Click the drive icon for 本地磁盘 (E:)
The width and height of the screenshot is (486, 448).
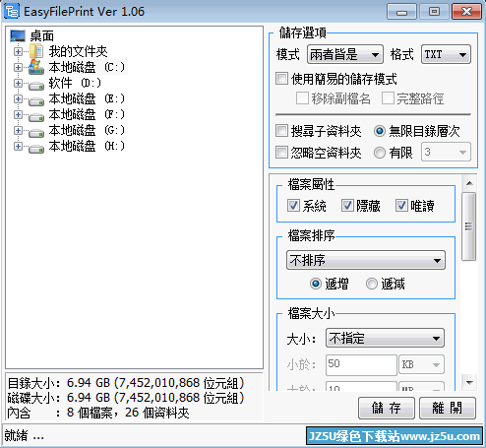[x=36, y=101]
